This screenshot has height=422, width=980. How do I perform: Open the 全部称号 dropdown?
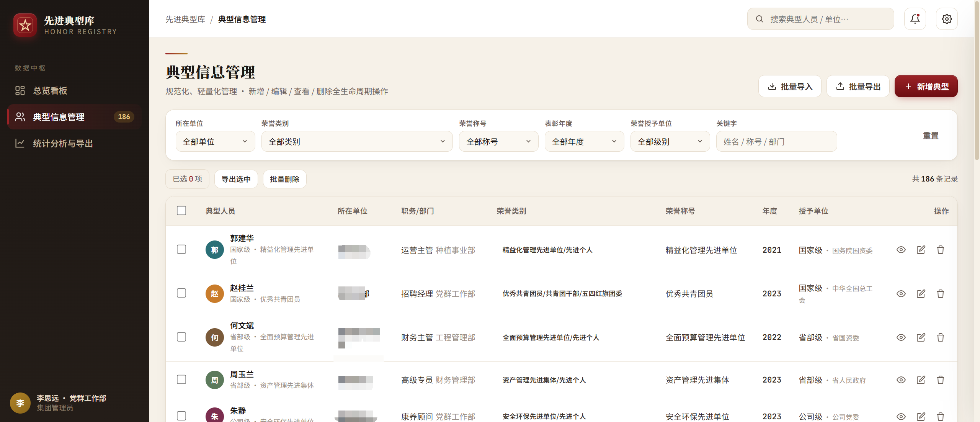(x=499, y=141)
